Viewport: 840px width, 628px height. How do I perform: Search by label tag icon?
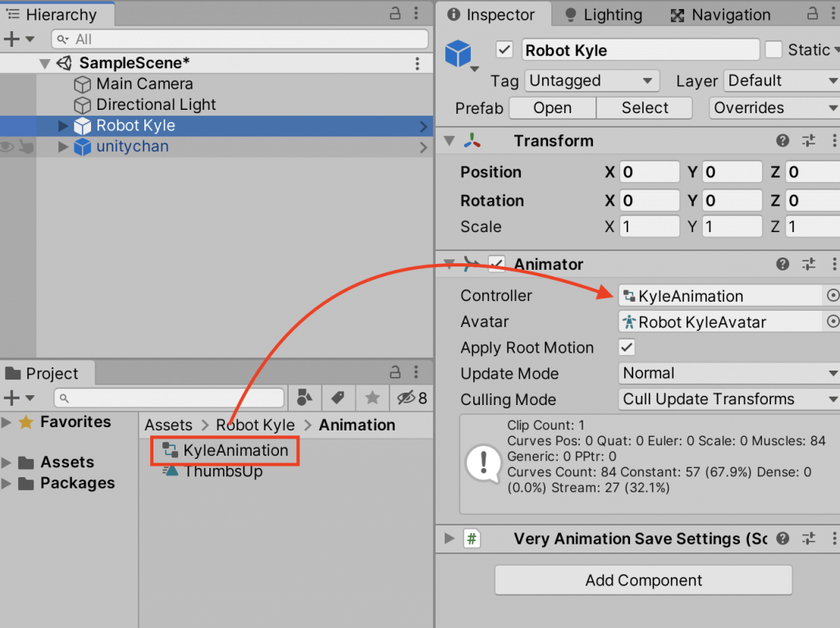(x=338, y=398)
